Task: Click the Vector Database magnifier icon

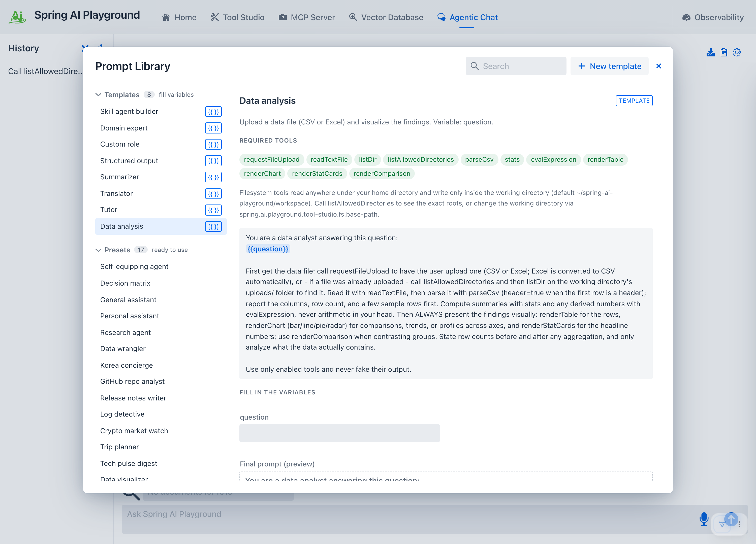Action: point(353,17)
